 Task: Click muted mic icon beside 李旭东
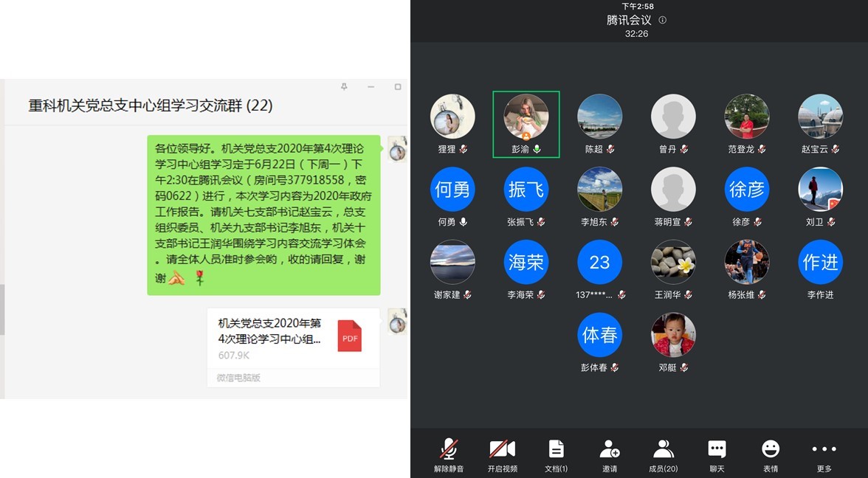click(x=614, y=222)
